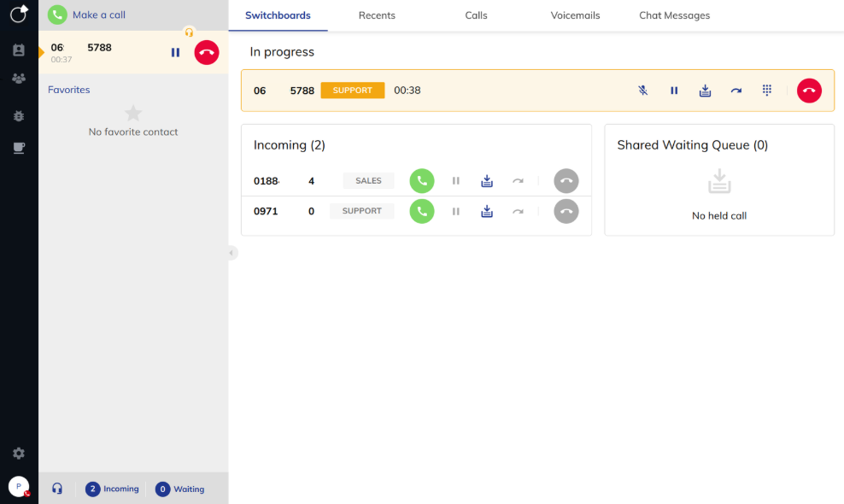Pause the active call in the left panel
The width and height of the screenshot is (844, 504).
pos(175,53)
